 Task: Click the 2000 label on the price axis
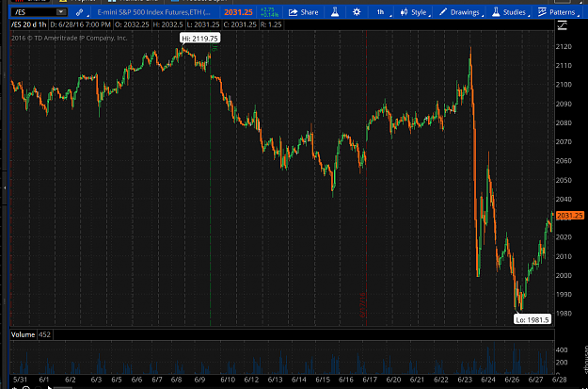point(564,276)
